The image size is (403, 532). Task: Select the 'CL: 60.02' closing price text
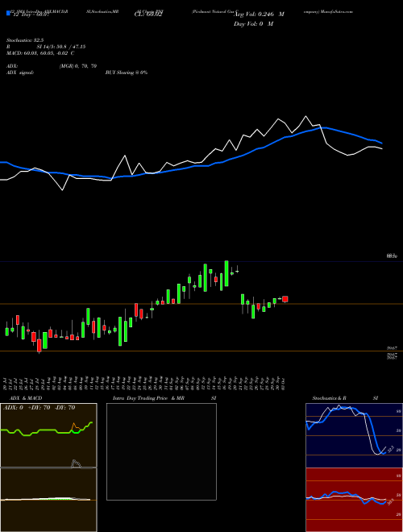pos(148,15)
